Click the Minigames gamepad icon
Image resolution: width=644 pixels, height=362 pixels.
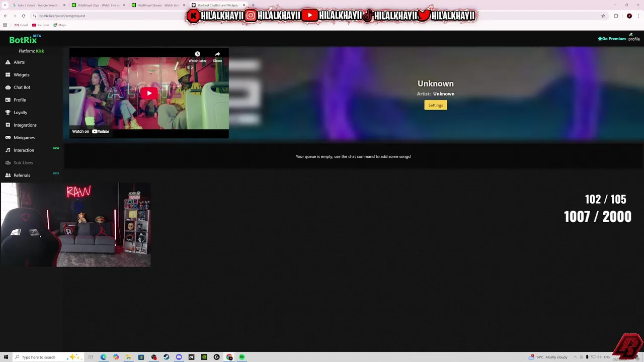tap(8, 138)
